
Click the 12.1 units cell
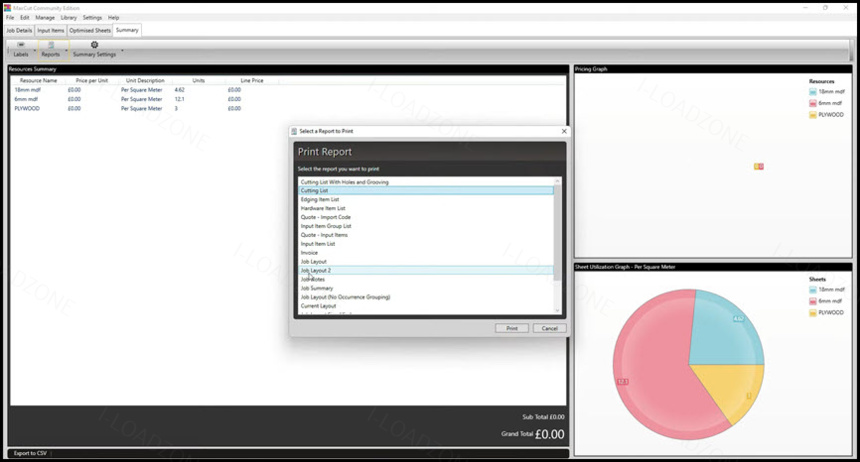pos(179,99)
